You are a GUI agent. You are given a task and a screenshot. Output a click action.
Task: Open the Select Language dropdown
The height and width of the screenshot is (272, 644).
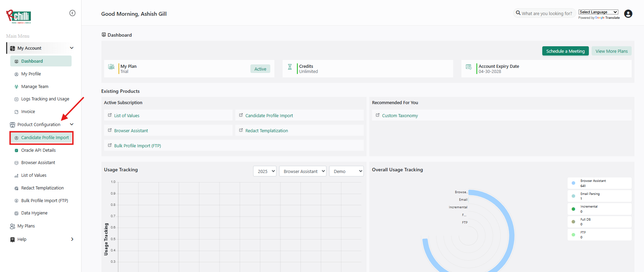pos(598,12)
